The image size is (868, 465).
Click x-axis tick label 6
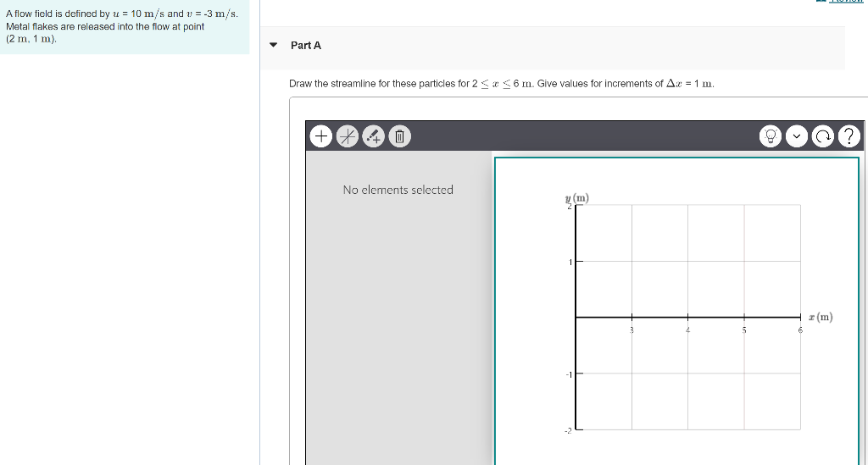point(800,330)
